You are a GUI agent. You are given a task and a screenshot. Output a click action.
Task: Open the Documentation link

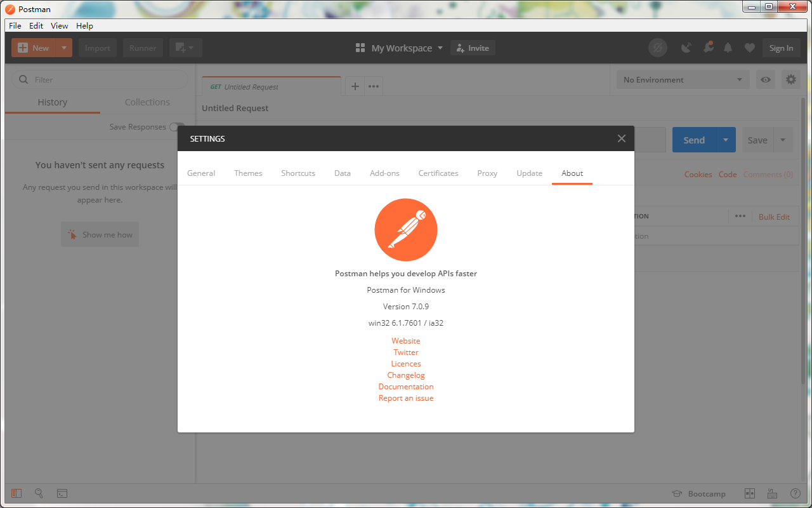pos(406,387)
